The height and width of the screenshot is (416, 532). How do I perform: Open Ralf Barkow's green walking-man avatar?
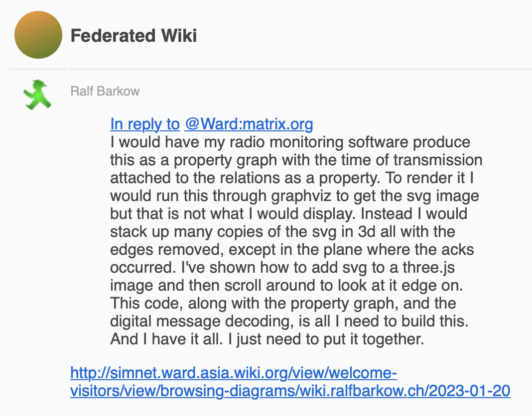(37, 95)
